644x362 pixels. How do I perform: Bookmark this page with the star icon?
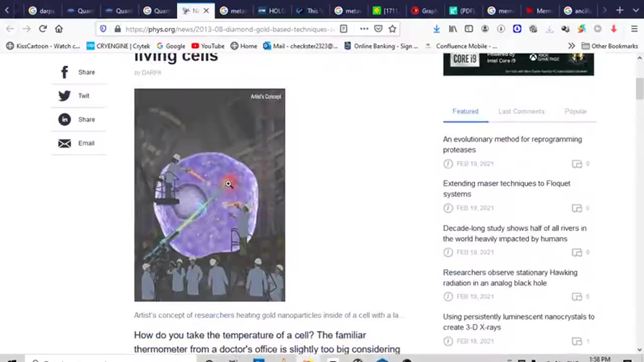pos(392,29)
